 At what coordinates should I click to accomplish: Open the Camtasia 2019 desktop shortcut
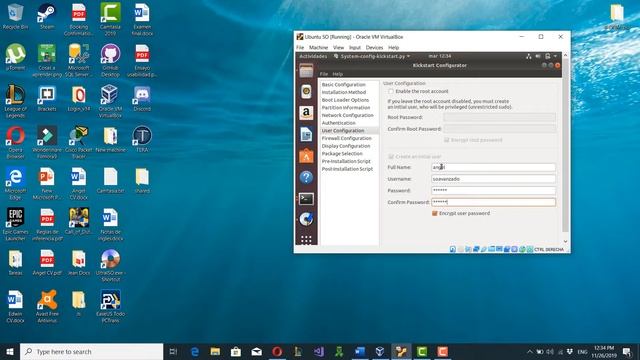point(110,20)
